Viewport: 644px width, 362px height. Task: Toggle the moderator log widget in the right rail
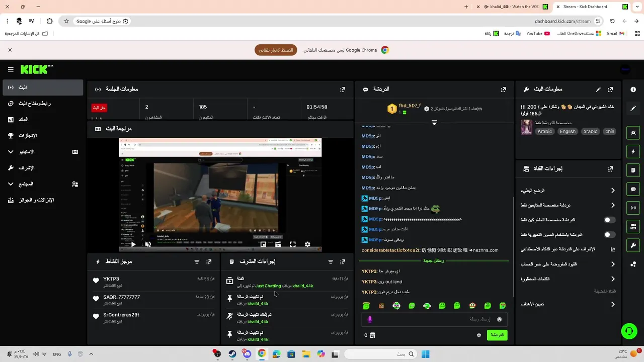tap(633, 170)
